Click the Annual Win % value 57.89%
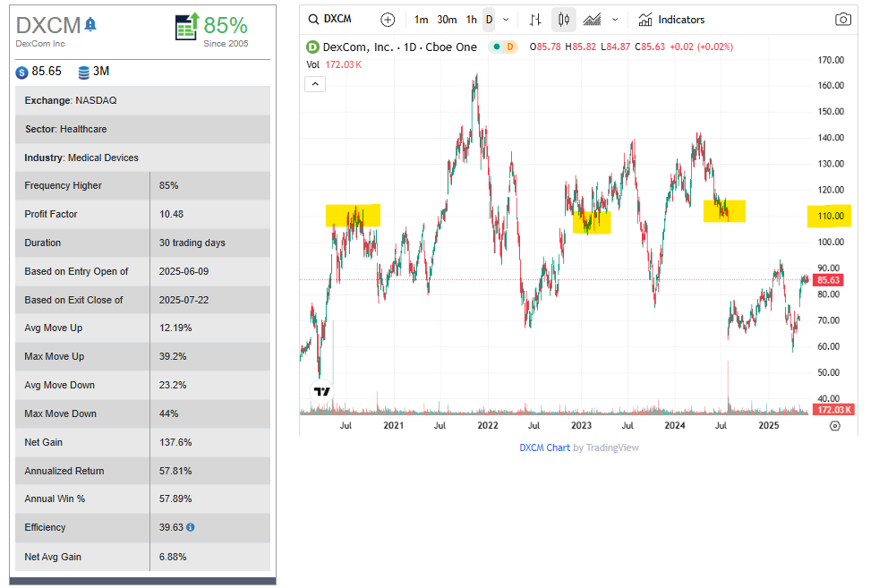The height and width of the screenshot is (588, 879). 175,499
